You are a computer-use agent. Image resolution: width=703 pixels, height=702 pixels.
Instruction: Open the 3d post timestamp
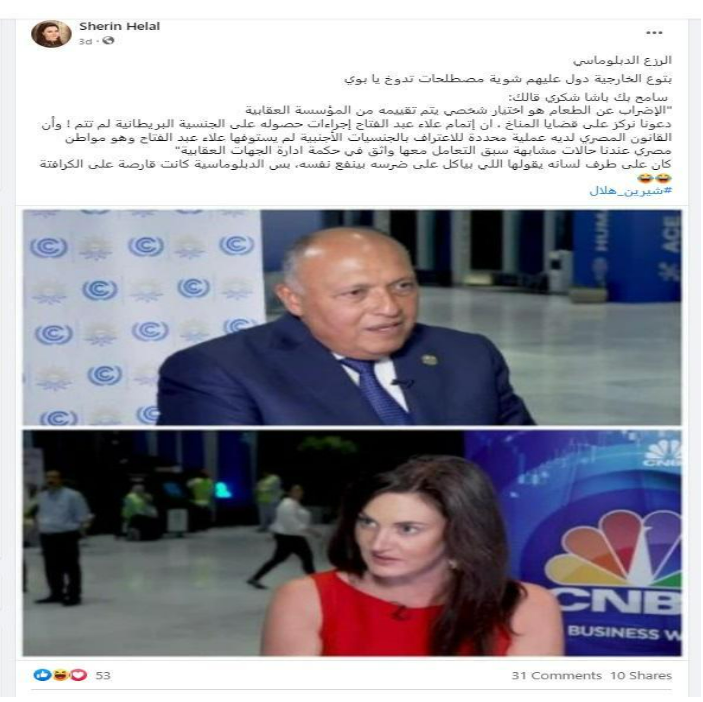85,41
